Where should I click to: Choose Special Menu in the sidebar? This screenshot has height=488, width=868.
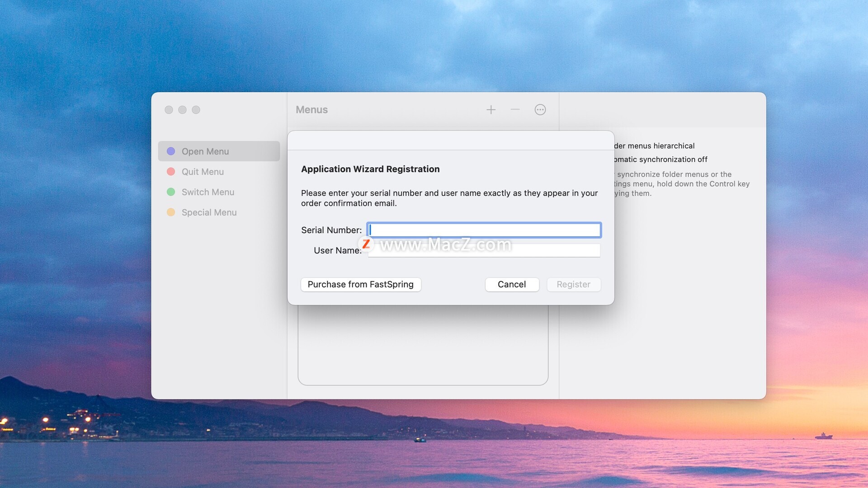click(x=209, y=212)
